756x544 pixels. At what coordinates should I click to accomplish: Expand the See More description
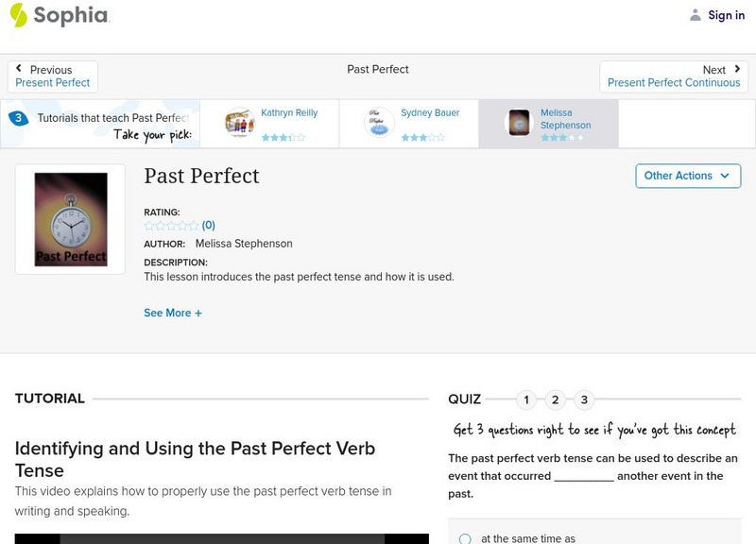tap(173, 313)
